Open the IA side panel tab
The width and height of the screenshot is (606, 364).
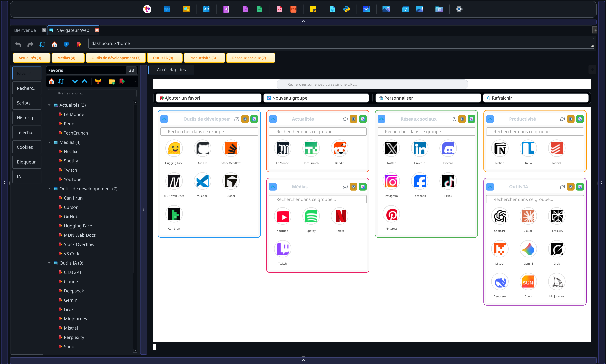[27, 177]
